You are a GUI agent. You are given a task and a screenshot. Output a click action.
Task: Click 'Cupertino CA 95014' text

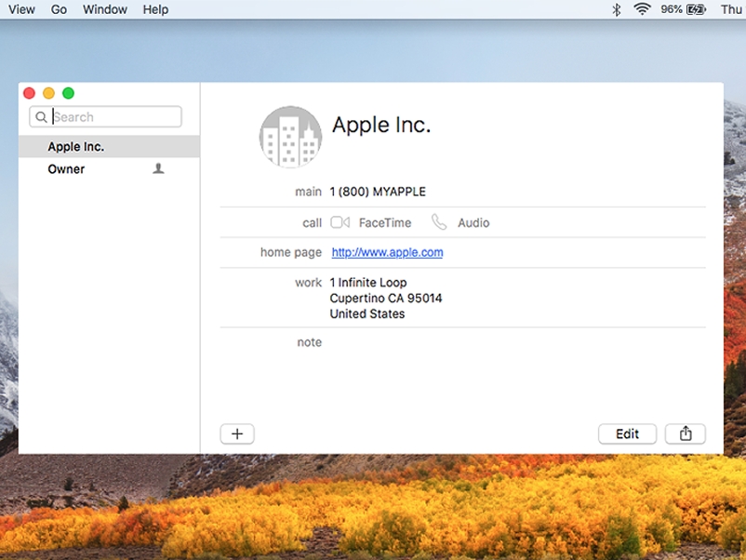(386, 299)
